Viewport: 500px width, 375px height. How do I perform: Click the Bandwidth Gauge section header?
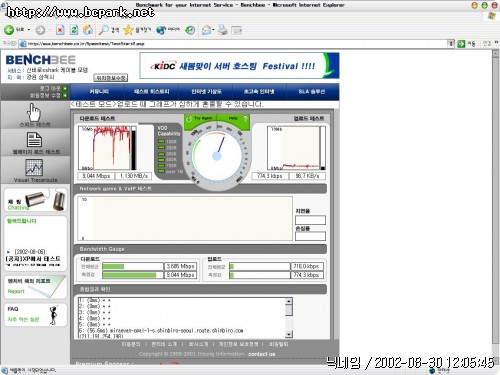click(x=102, y=249)
